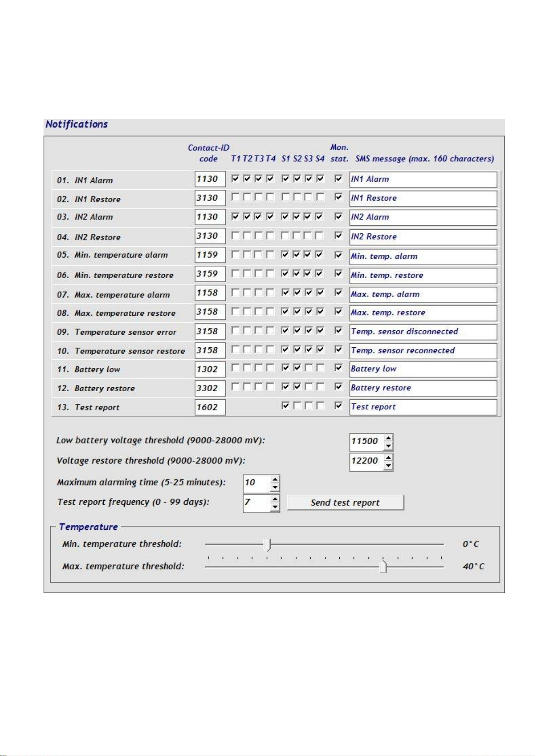Click the Min. temperature threshold slider handle
Screen dimensions: 535x756
coord(268,544)
